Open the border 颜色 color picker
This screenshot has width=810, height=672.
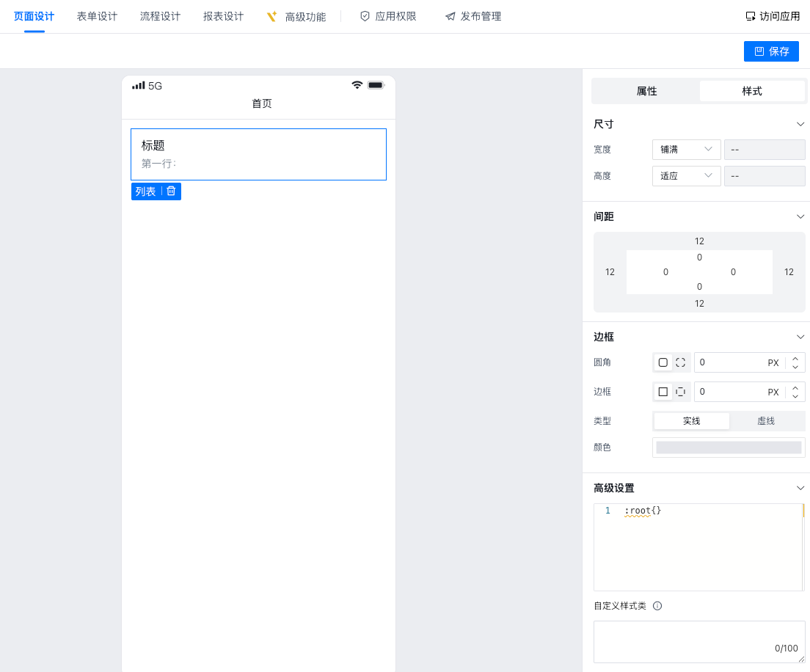click(729, 448)
